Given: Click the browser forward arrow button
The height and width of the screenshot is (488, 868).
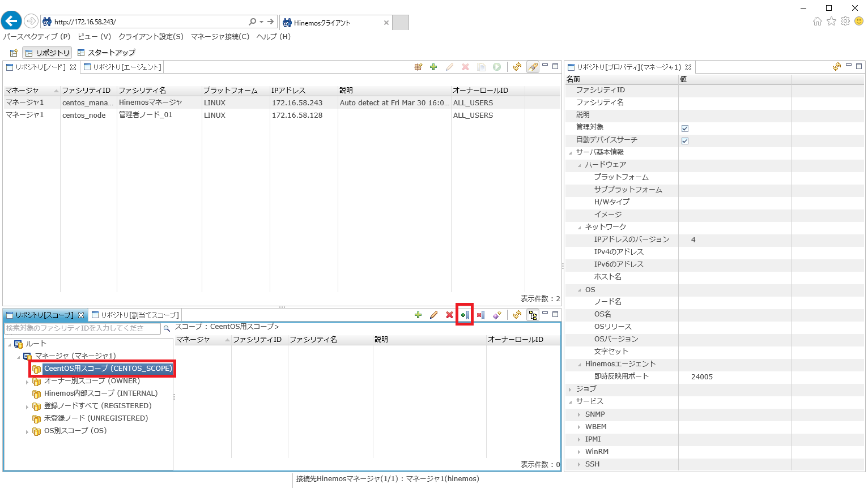Looking at the screenshot, I should pos(31,22).
